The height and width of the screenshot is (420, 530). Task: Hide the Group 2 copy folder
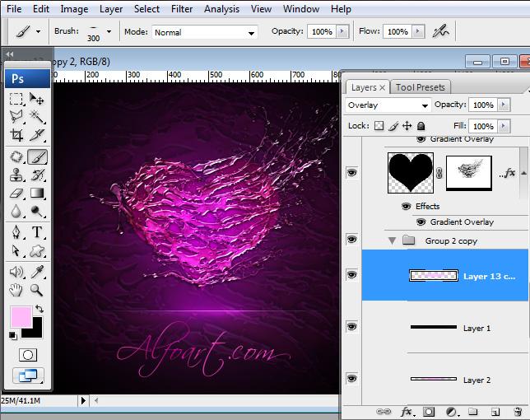351,240
